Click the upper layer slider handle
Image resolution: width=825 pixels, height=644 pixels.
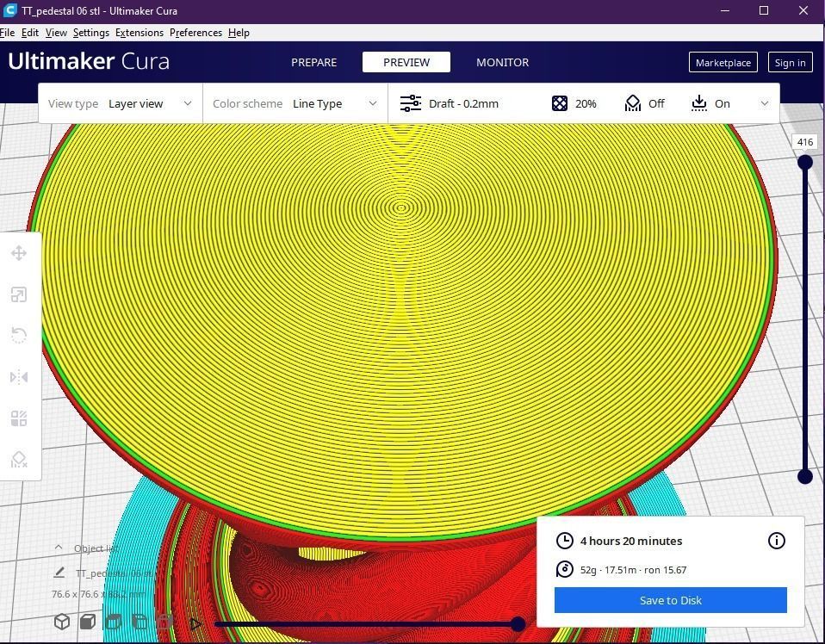point(805,162)
